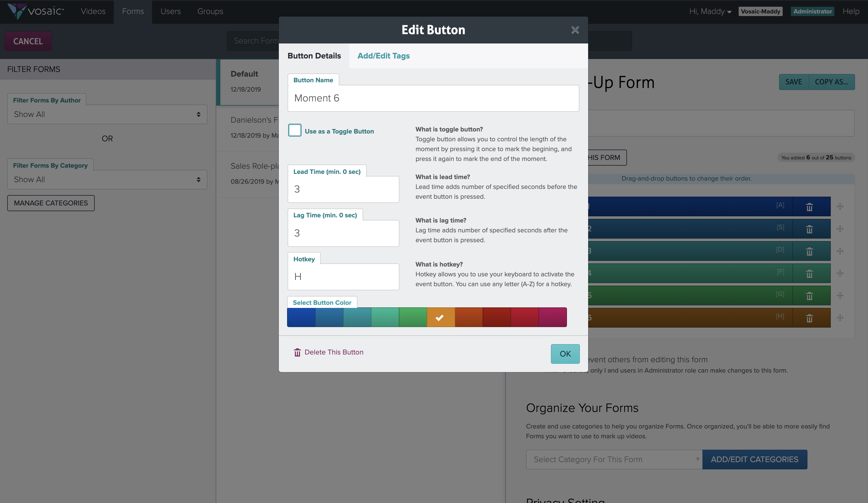Delete the button with hotkey [A]

810,207
